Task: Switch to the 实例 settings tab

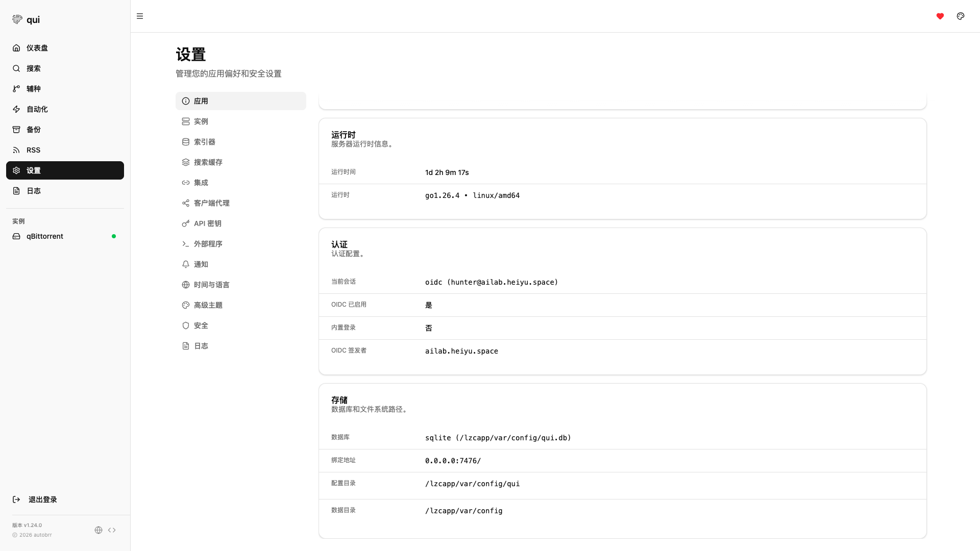Action: pyautogui.click(x=241, y=121)
